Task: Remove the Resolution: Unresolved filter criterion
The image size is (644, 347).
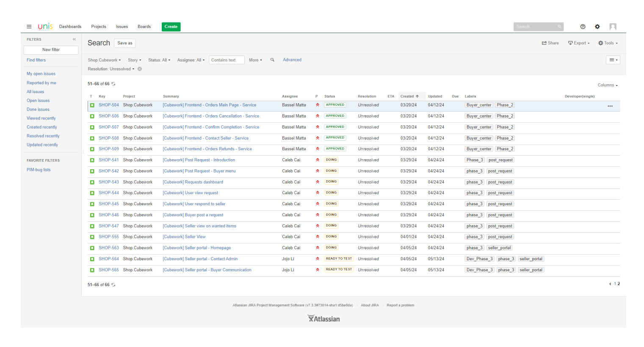Action: coord(140,69)
